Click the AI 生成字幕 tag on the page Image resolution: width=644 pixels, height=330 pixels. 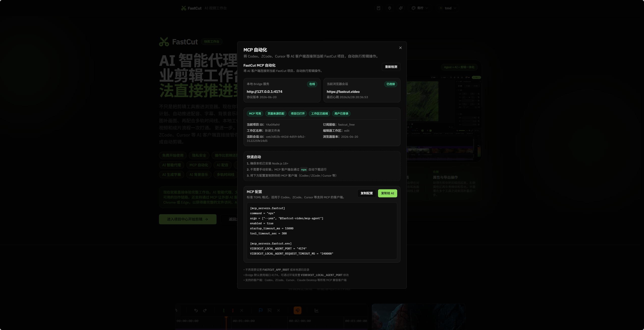click(x=172, y=175)
